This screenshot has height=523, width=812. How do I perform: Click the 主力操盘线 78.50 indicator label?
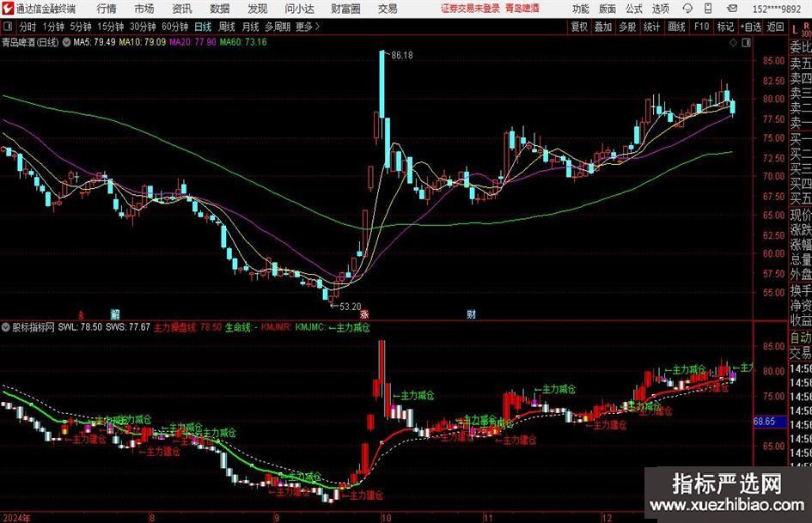tap(188, 327)
